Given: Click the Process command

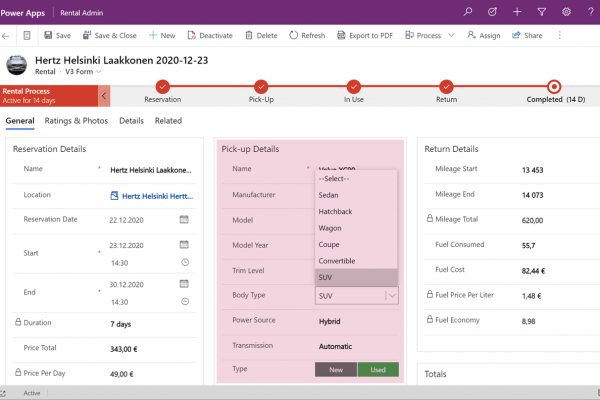Looking at the screenshot, I should click(423, 36).
